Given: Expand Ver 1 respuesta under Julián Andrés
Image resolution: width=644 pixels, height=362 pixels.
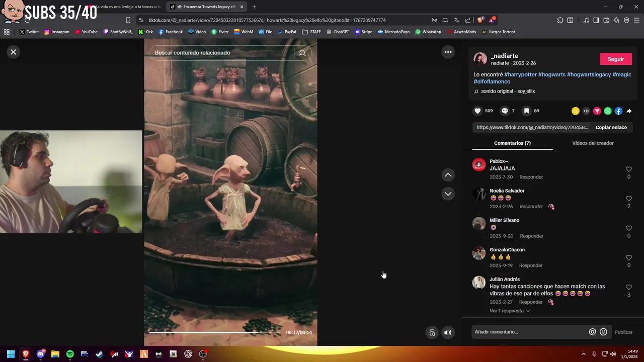Looking at the screenshot, I should coord(509,311).
